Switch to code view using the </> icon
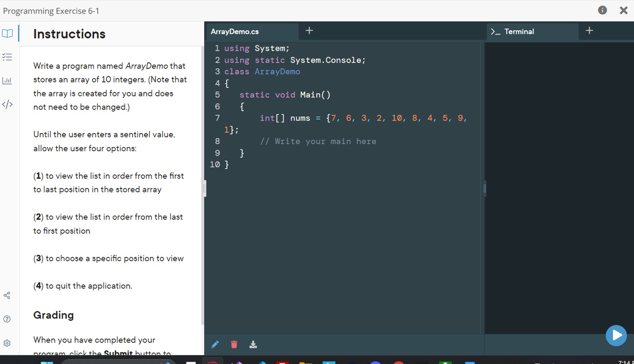The height and width of the screenshot is (364, 634). [x=7, y=105]
